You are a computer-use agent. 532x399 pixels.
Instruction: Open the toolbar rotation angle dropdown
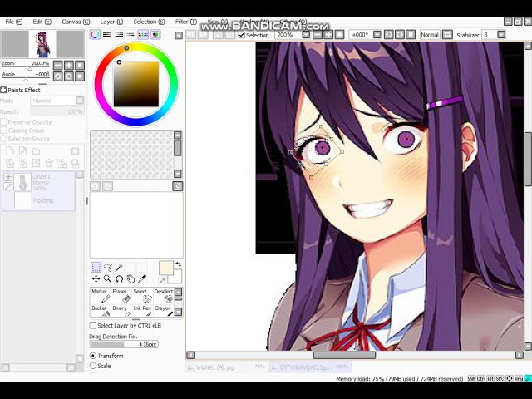[x=377, y=35]
